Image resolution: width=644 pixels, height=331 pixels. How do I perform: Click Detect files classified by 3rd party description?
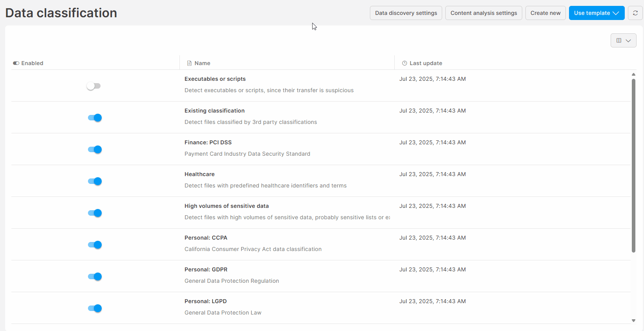pyautogui.click(x=251, y=122)
